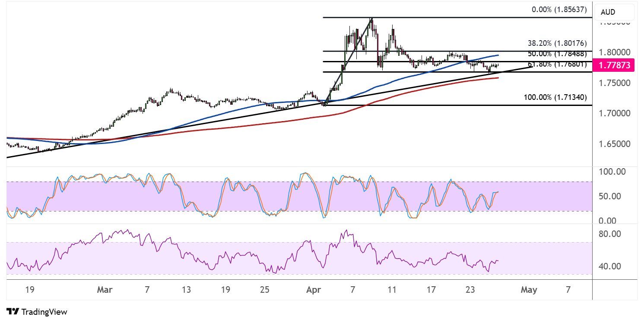644x323 pixels.
Task: Click the 1.65000 price axis label
Action: click(615, 144)
